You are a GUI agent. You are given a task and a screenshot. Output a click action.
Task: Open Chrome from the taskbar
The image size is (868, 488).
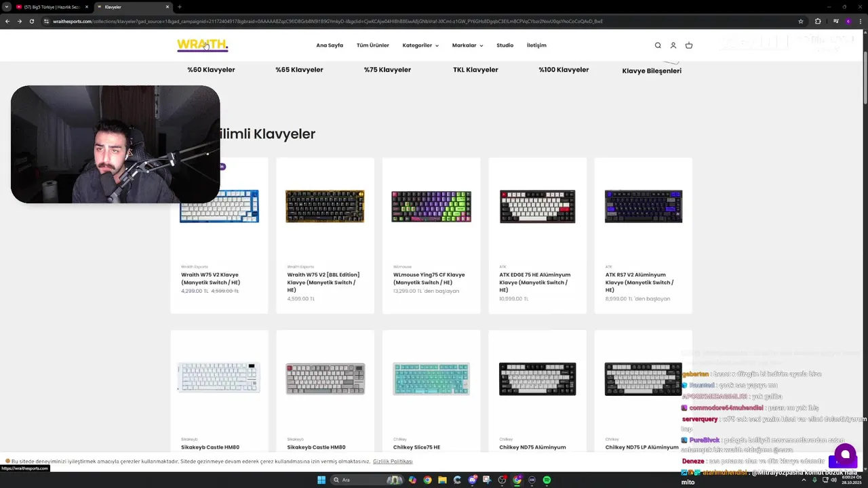coord(427,480)
